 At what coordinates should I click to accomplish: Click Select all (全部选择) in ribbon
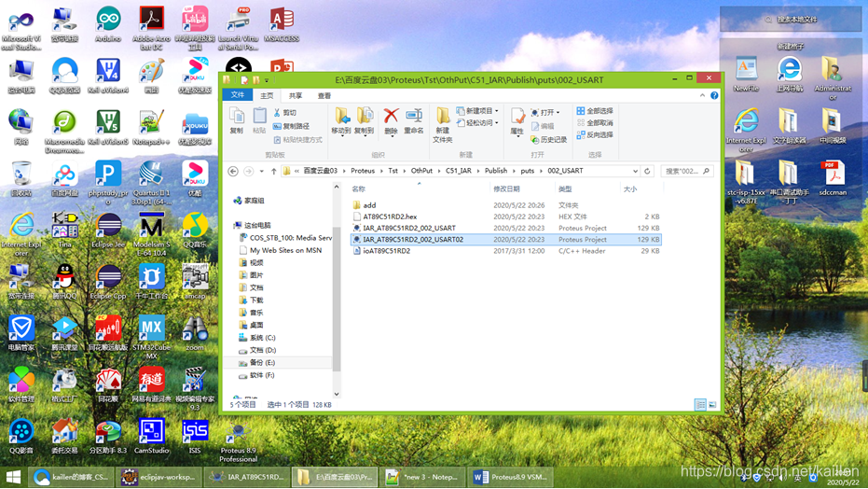(595, 111)
